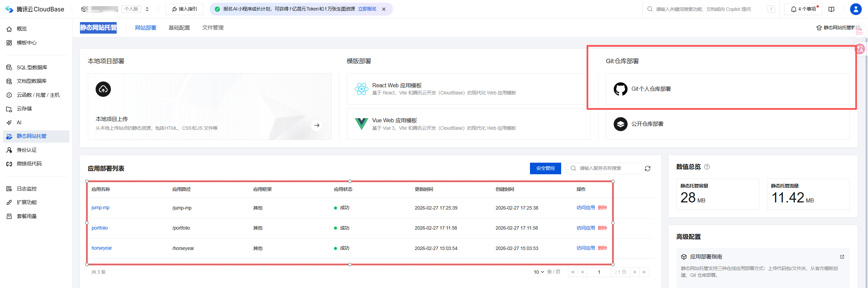Go to last page in pagination
This screenshot has width=868, height=288.
[x=644, y=272]
